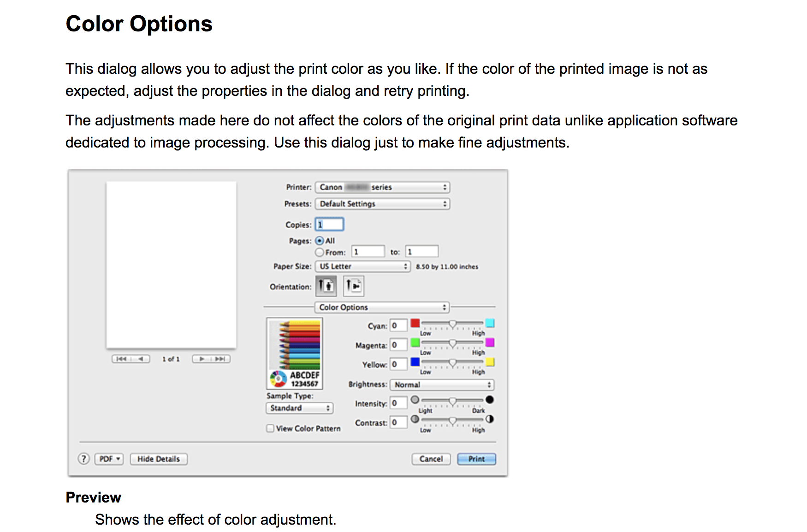The height and width of the screenshot is (532, 807).
Task: Click the Hide Details button
Action: [159, 459]
